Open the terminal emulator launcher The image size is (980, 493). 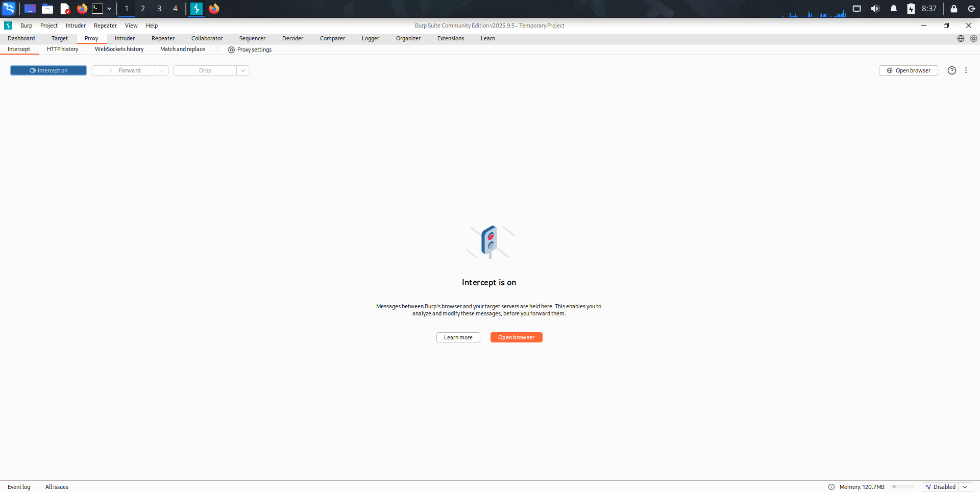97,9
